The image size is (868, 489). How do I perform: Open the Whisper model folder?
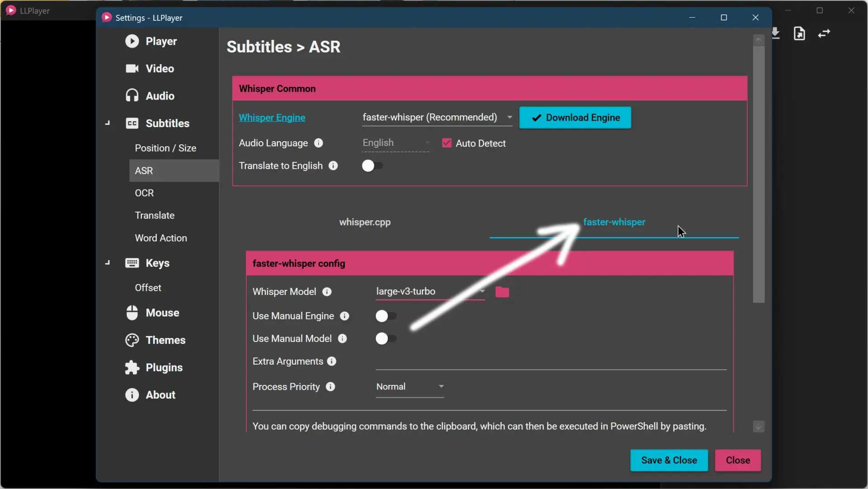point(502,292)
